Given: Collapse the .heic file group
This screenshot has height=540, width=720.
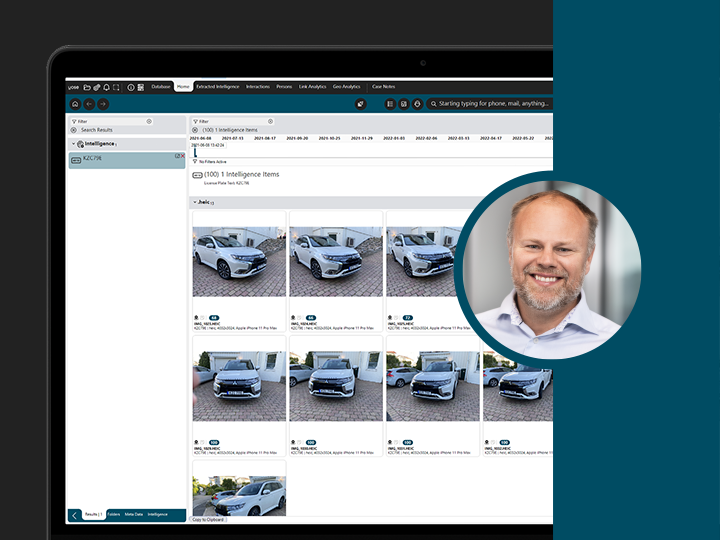Looking at the screenshot, I should point(194,202).
